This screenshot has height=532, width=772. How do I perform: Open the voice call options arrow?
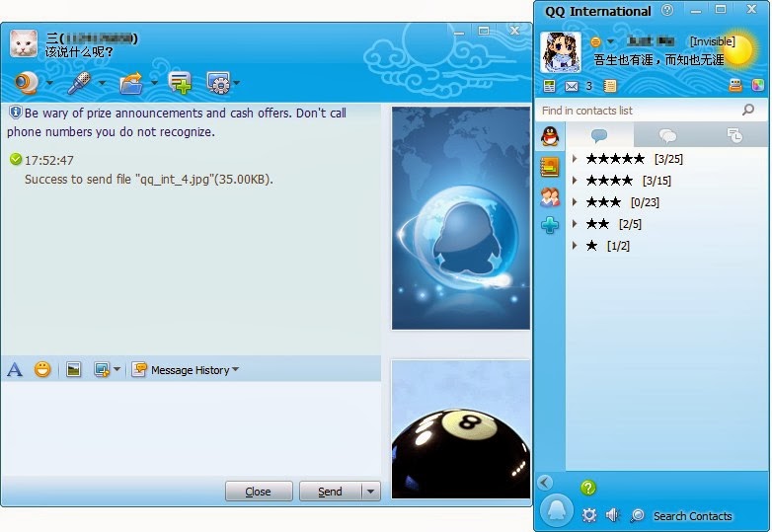pos(103,83)
